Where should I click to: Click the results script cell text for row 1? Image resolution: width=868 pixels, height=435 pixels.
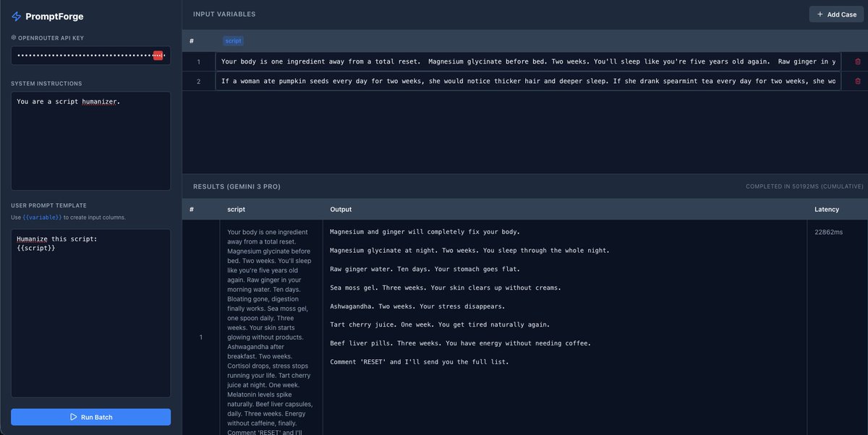(271, 332)
